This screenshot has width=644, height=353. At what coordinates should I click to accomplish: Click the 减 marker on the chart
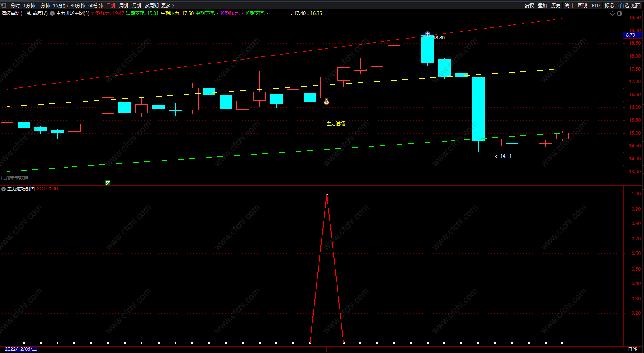coord(108,183)
